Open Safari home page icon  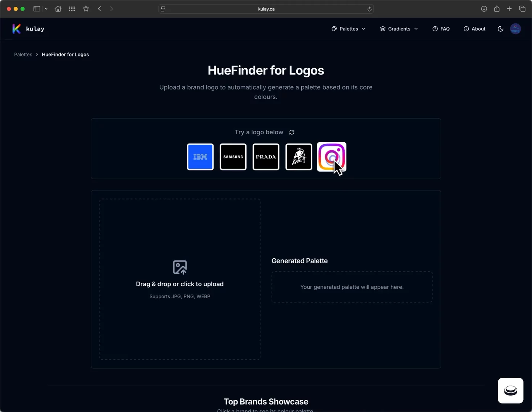pos(58,9)
